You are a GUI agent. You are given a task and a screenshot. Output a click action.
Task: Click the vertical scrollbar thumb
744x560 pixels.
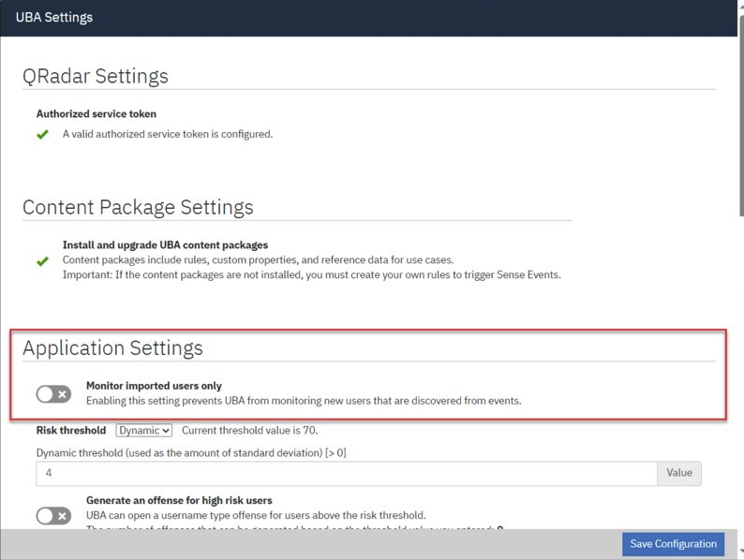(740, 114)
